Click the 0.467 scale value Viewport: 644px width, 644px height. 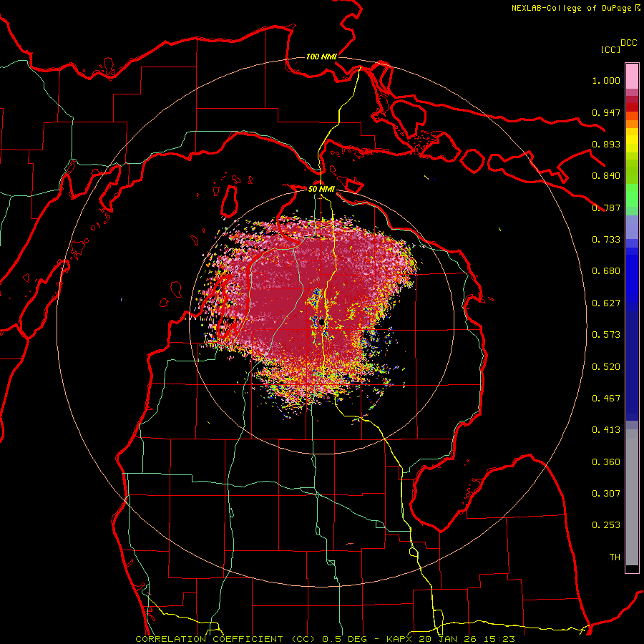click(606, 399)
